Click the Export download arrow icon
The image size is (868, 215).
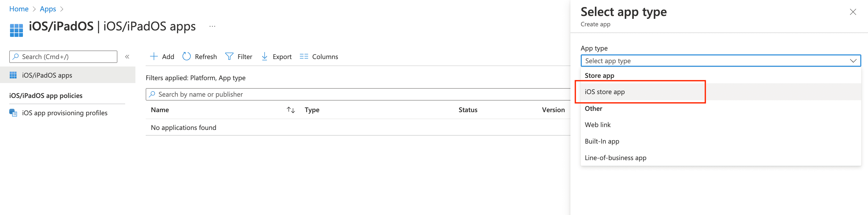[265, 56]
